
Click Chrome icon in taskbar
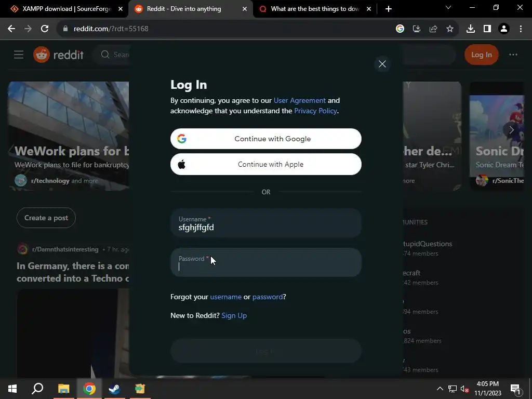[89, 389]
